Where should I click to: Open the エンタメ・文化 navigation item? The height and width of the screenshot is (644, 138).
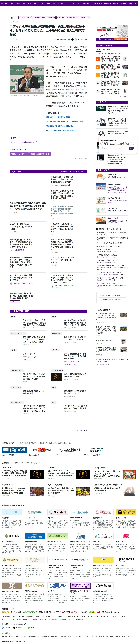pyautogui.click(x=70, y=4)
